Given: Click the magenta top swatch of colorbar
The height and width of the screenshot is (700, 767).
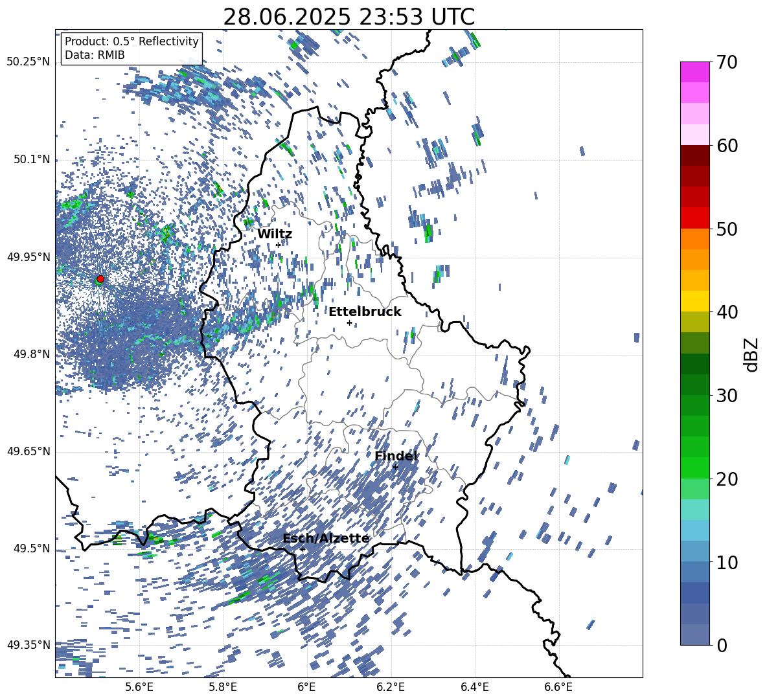Looking at the screenshot, I should coord(694,73).
